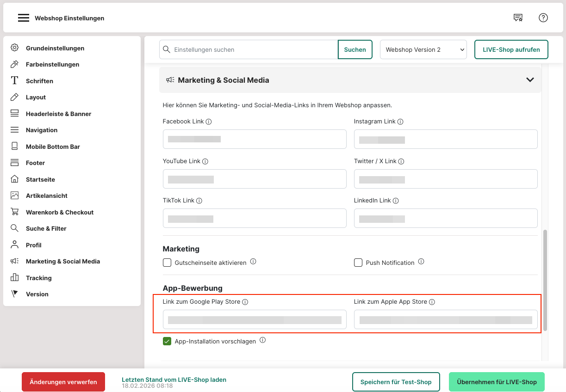This screenshot has width=566, height=392.
Task: Collapse the Marketing & Social Media section
Action: [530, 80]
